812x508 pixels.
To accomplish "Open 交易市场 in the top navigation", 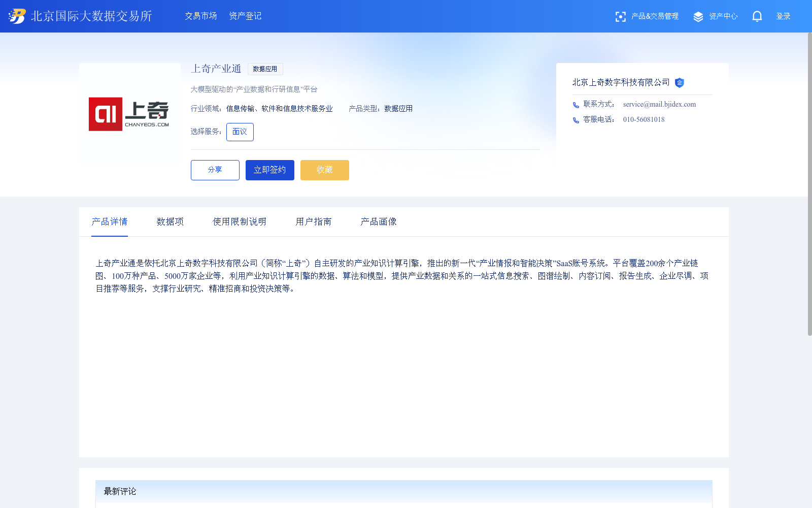I will [x=201, y=16].
